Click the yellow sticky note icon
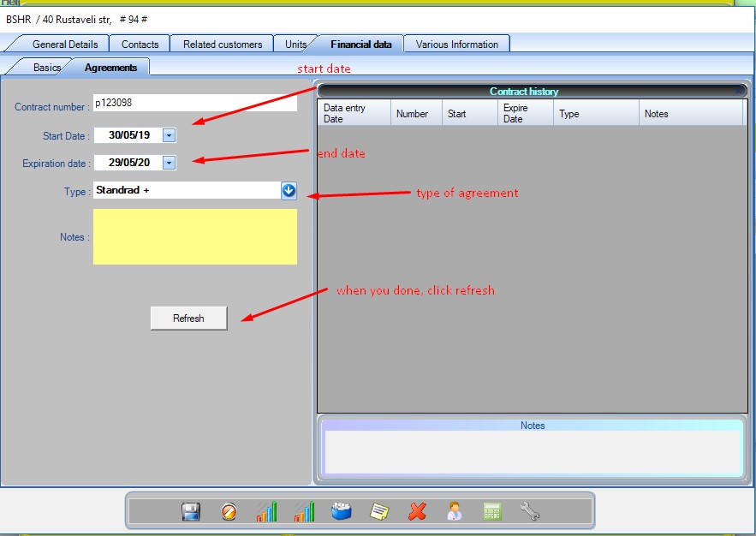Screen dimensions: 756x536 (x=379, y=512)
